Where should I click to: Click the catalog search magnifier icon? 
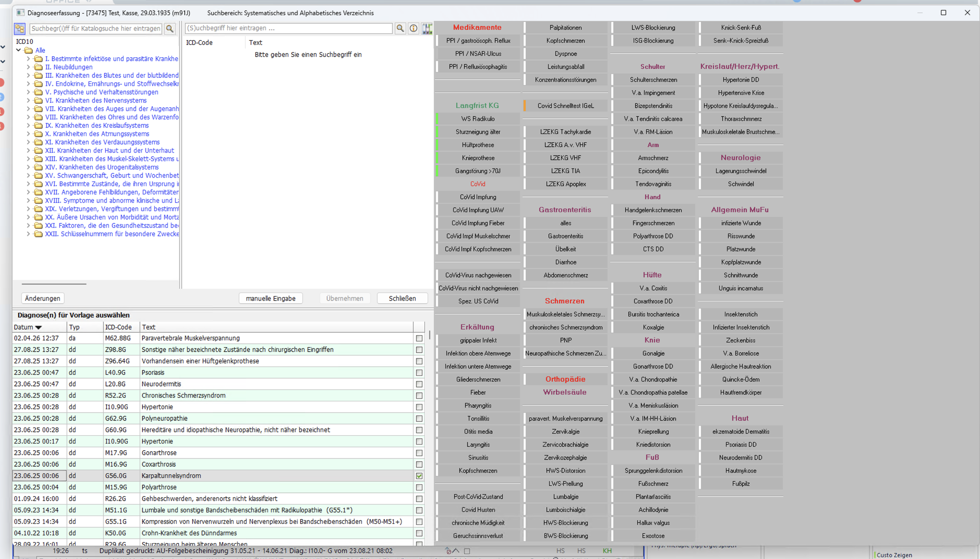[169, 28]
